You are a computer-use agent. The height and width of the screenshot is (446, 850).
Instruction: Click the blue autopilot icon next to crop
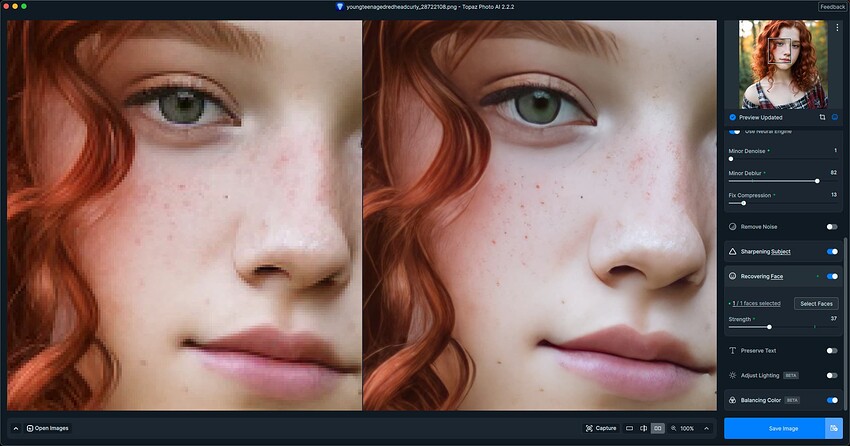835,117
